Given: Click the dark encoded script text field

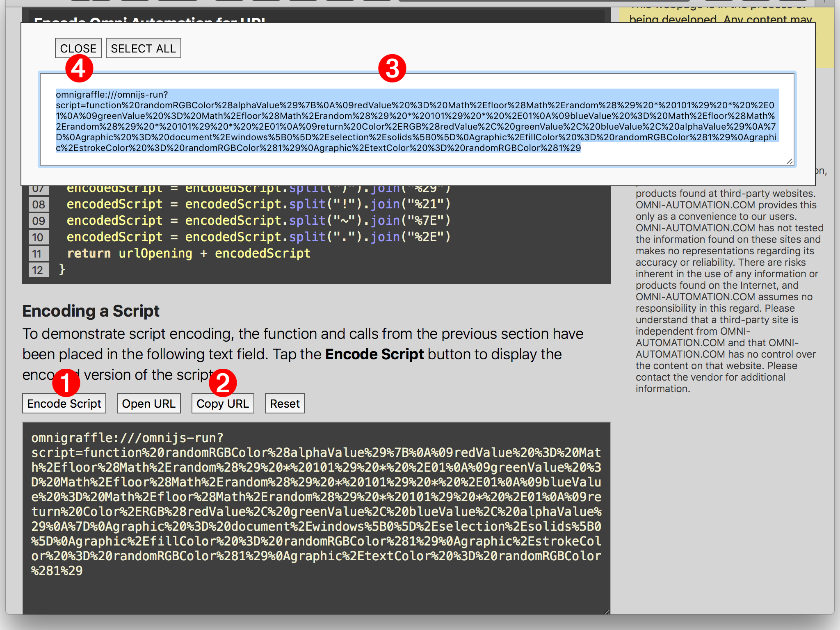Looking at the screenshot, I should point(317,518).
